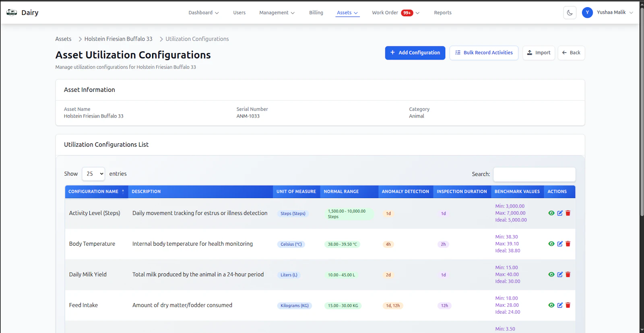The height and width of the screenshot is (333, 644).
Task: Click Add Configuration button
Action: pos(415,53)
